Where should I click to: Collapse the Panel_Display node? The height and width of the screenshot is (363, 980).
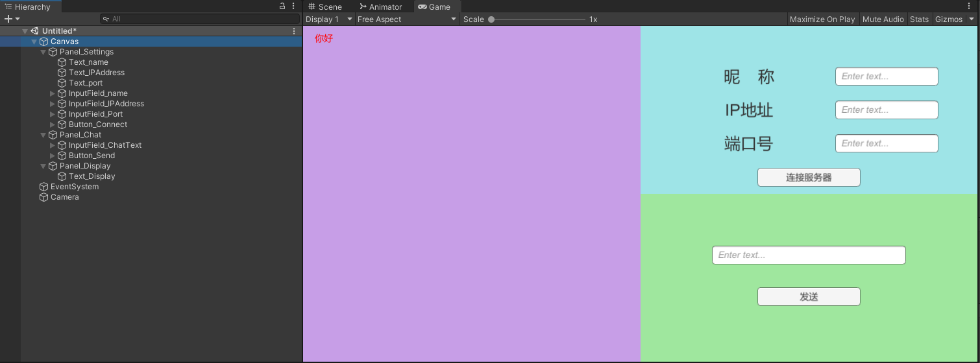43,166
